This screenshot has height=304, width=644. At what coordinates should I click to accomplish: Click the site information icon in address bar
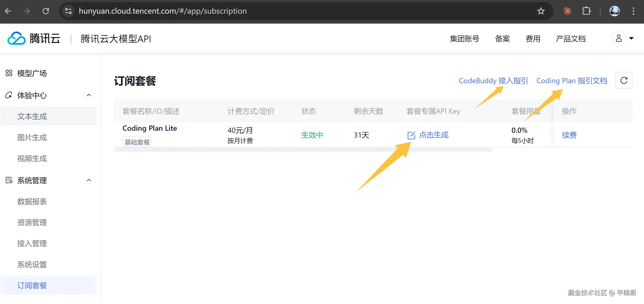click(x=68, y=11)
